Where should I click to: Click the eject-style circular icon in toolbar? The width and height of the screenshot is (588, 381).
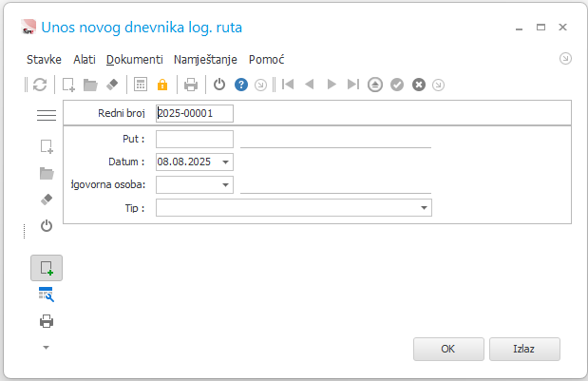[x=375, y=85]
